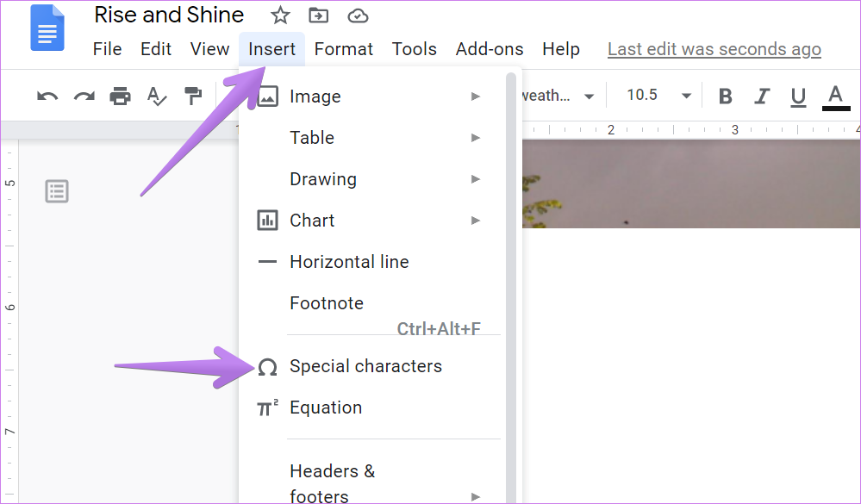Open the Print icon
Viewport: 861px width, 504px height.
pyautogui.click(x=120, y=95)
